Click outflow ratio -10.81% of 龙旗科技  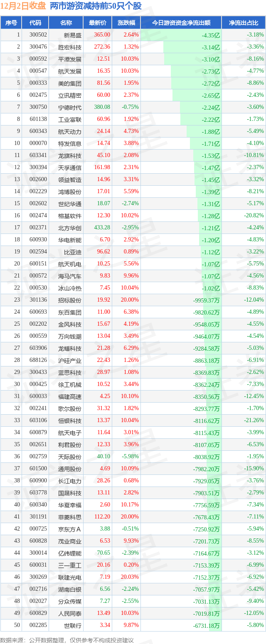point(254,155)
